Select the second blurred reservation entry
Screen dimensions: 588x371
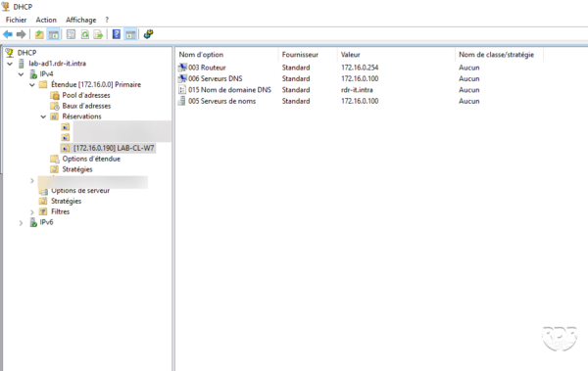116,137
